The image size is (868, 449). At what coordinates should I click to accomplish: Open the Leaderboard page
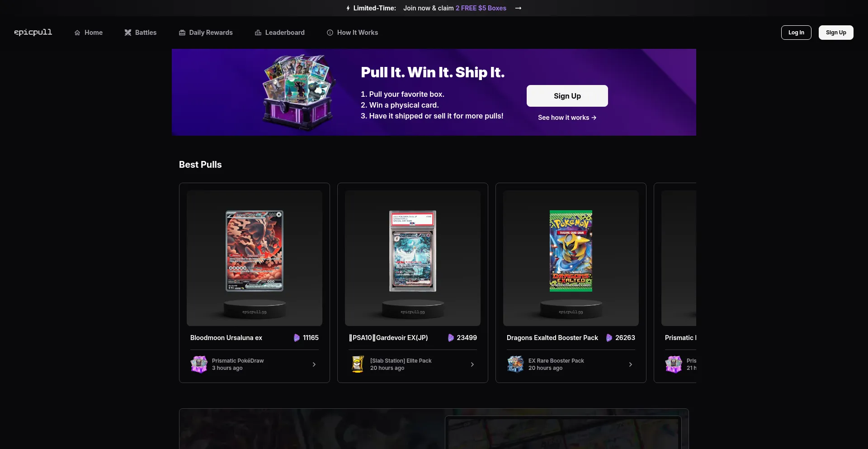[x=280, y=33]
